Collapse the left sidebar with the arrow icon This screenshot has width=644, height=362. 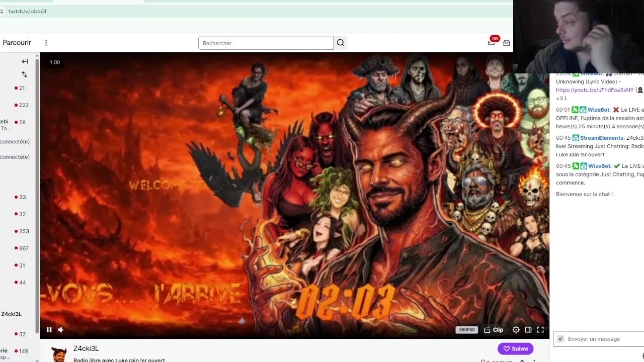[25, 61]
